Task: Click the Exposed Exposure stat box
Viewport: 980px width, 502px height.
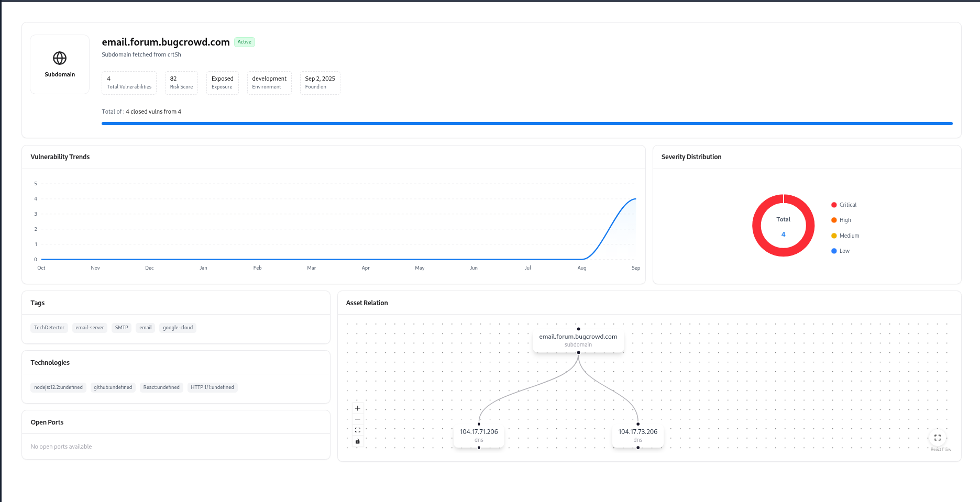Action: (x=222, y=83)
